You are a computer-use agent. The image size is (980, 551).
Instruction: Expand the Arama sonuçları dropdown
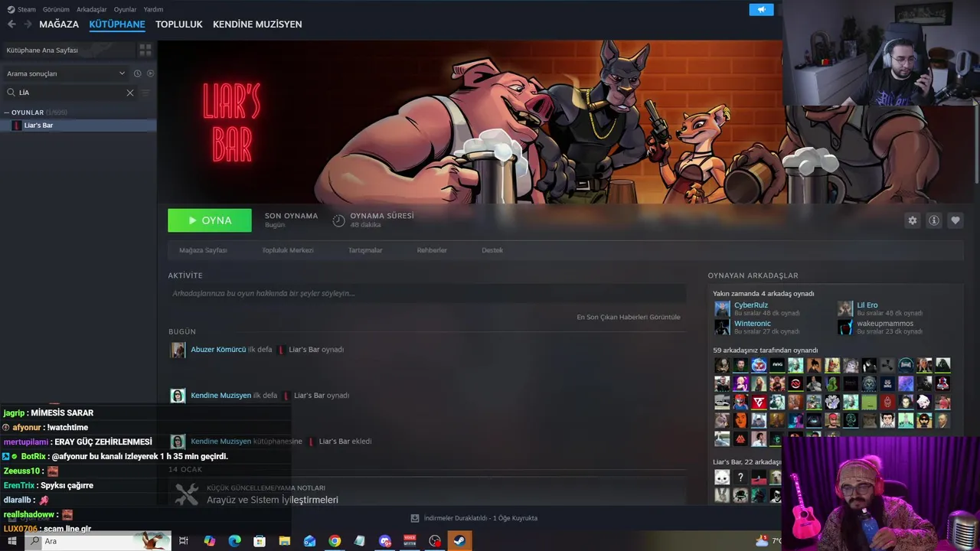pos(66,73)
